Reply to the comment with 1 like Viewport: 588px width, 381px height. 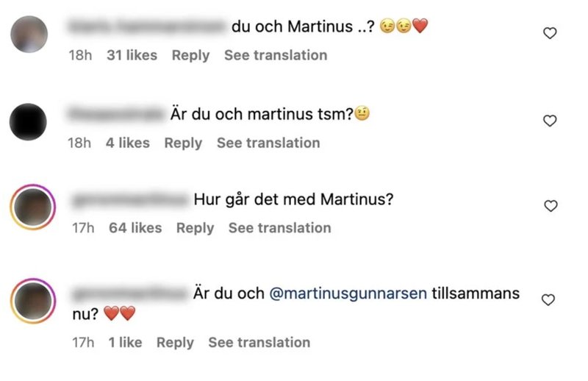[x=175, y=343]
